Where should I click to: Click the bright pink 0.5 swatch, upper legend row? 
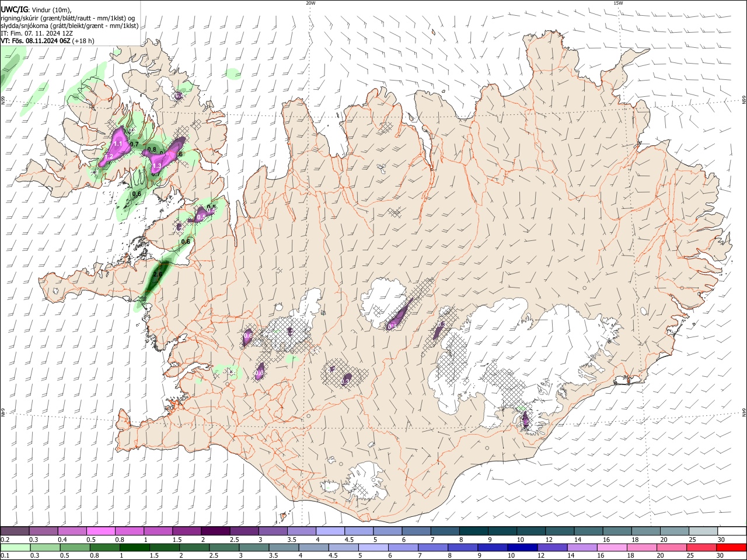click(100, 531)
